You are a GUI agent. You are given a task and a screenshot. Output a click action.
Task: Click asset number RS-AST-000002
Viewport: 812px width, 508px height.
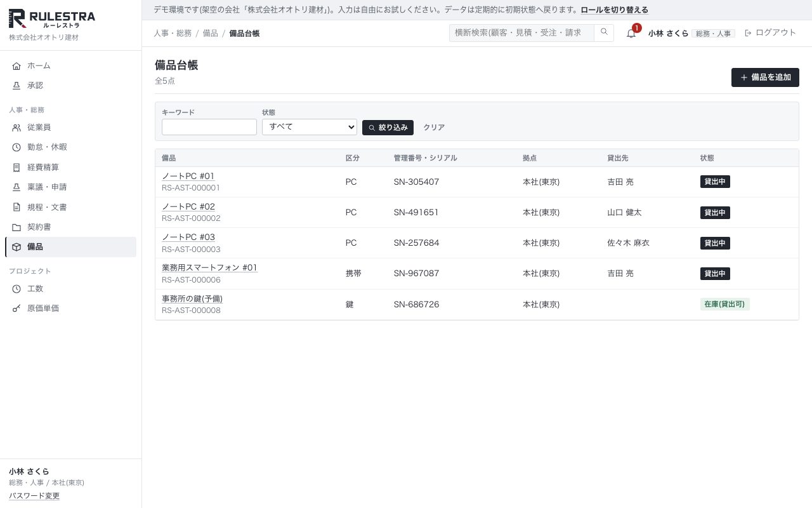tap(191, 218)
